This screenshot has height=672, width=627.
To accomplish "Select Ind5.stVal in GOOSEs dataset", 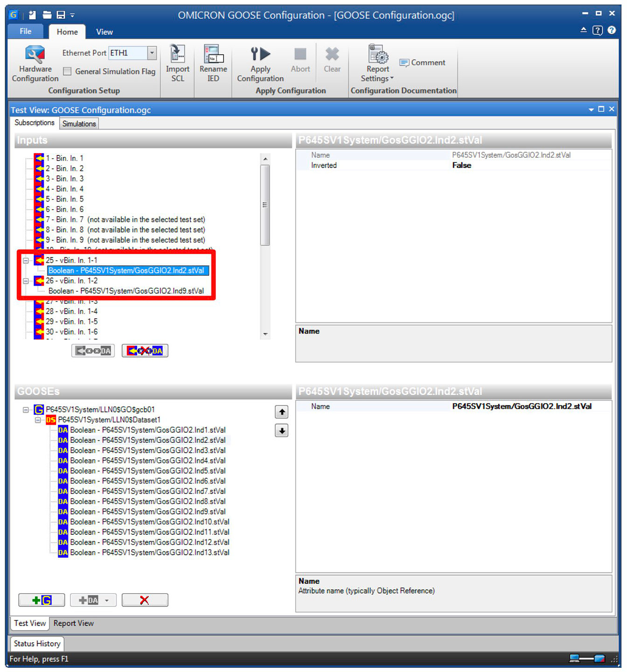I will click(148, 471).
